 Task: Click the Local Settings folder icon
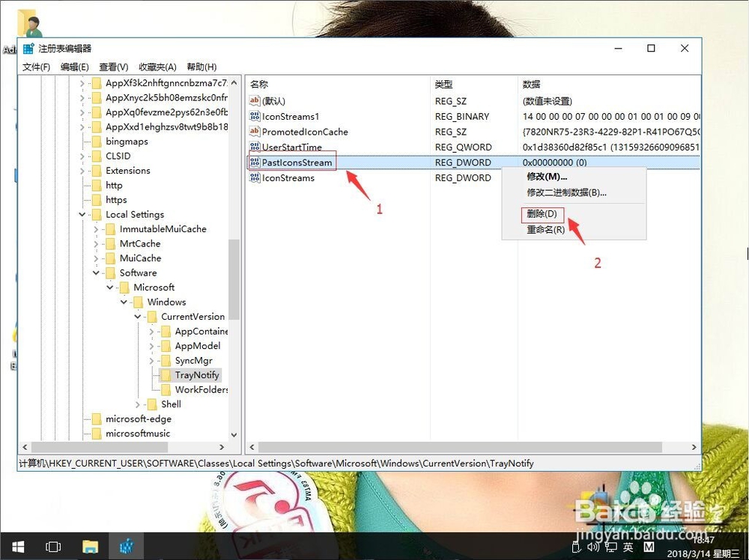click(97, 214)
